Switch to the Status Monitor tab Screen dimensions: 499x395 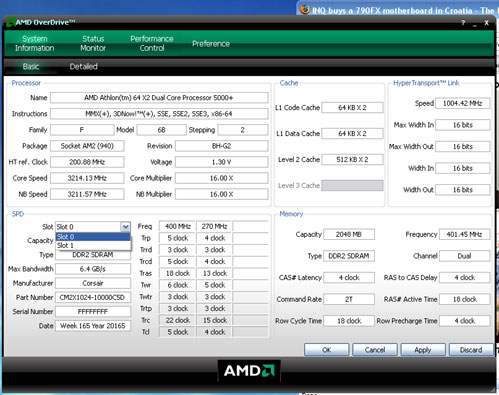tap(93, 43)
